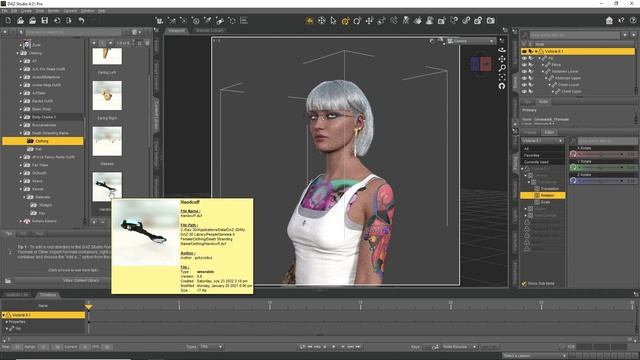Toggle visibility eye for Chest Lower

pyautogui.click(x=524, y=84)
